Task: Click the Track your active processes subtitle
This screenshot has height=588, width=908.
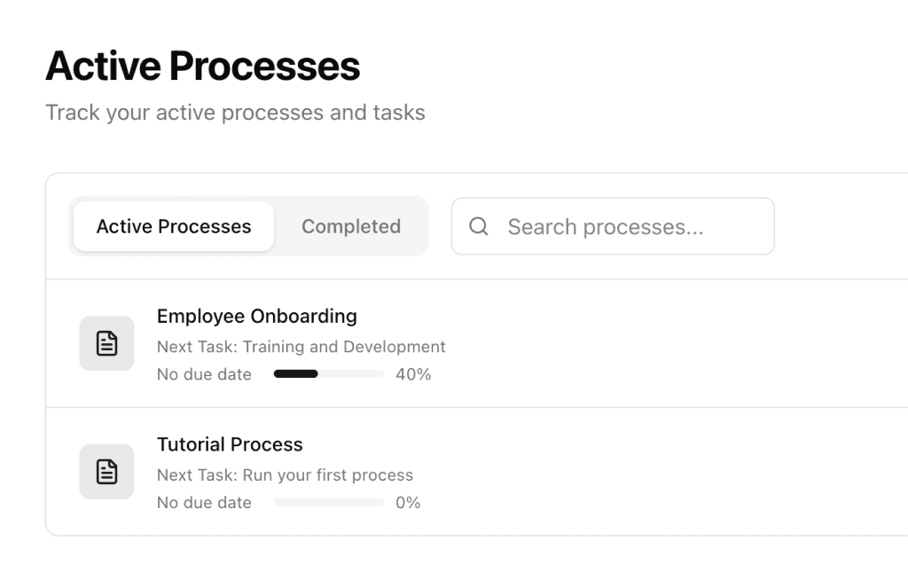Action: (x=235, y=113)
